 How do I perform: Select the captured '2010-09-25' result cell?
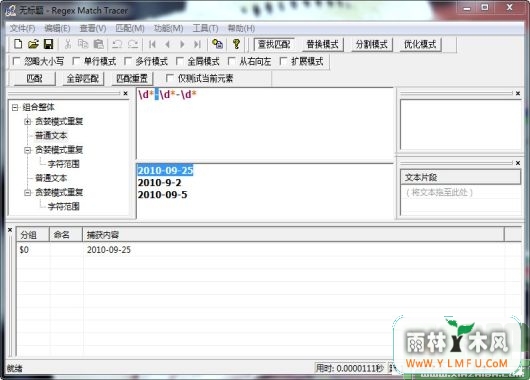(109, 250)
